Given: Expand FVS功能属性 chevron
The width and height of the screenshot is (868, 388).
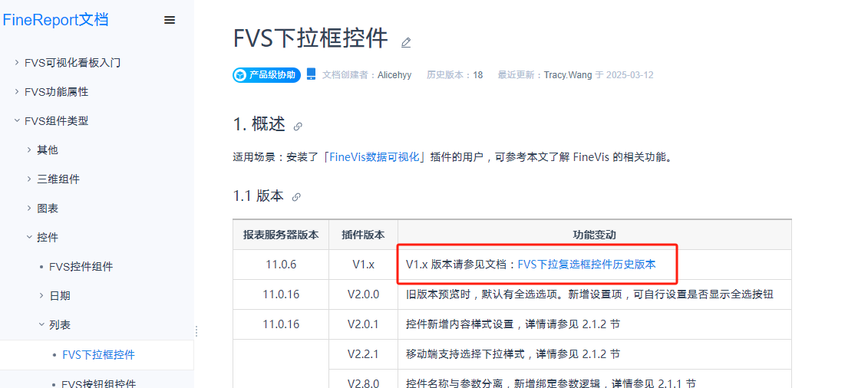Looking at the screenshot, I should [17, 92].
